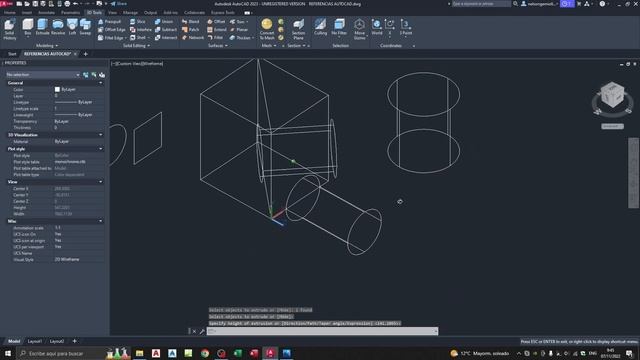This screenshot has height=360, width=640.
Task: Open the No Filter selection dropdown
Action: [339, 36]
